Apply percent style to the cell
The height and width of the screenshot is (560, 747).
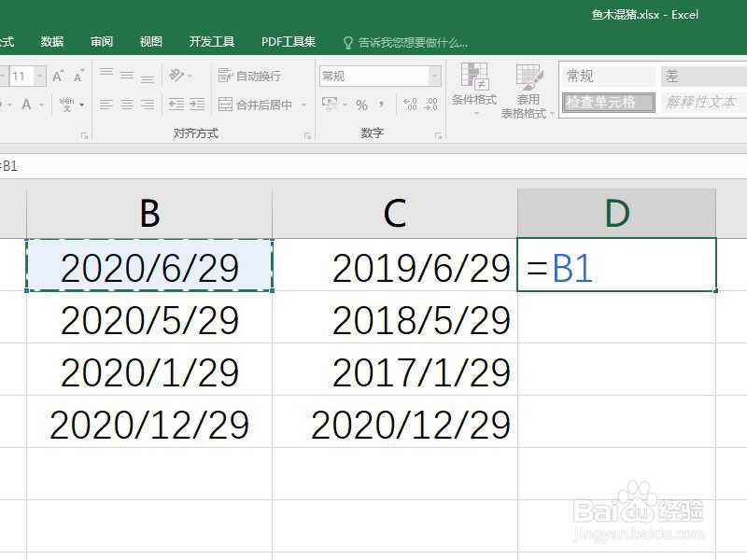(x=361, y=105)
